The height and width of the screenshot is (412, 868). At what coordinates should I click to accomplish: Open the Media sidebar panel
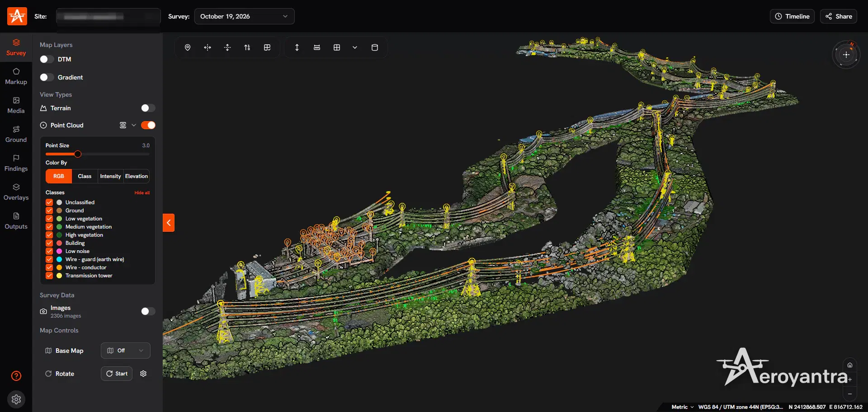[16, 105]
